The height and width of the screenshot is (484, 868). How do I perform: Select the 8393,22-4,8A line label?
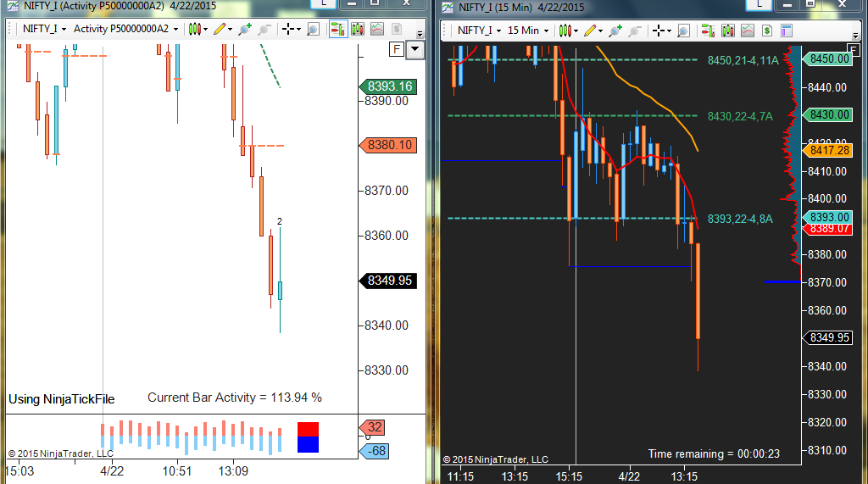point(740,219)
